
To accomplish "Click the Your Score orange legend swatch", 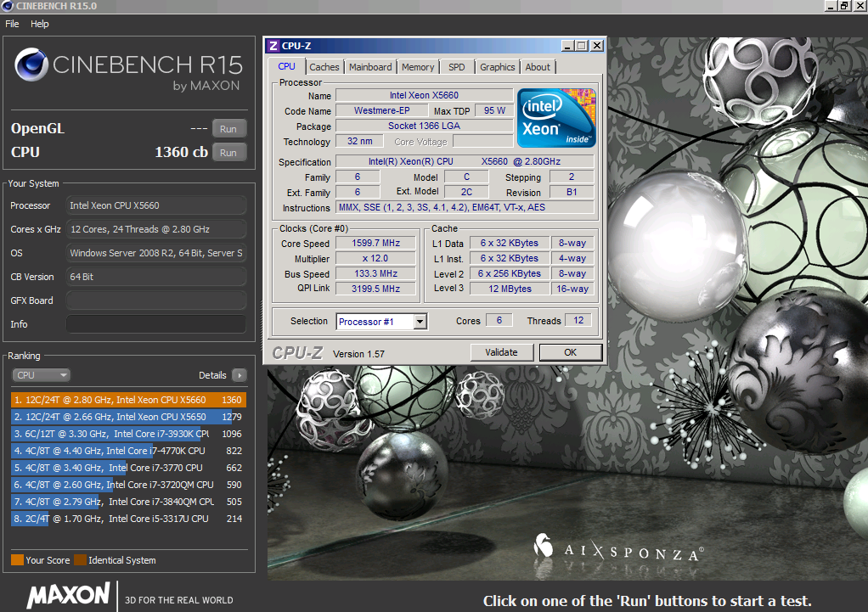I will (17, 560).
